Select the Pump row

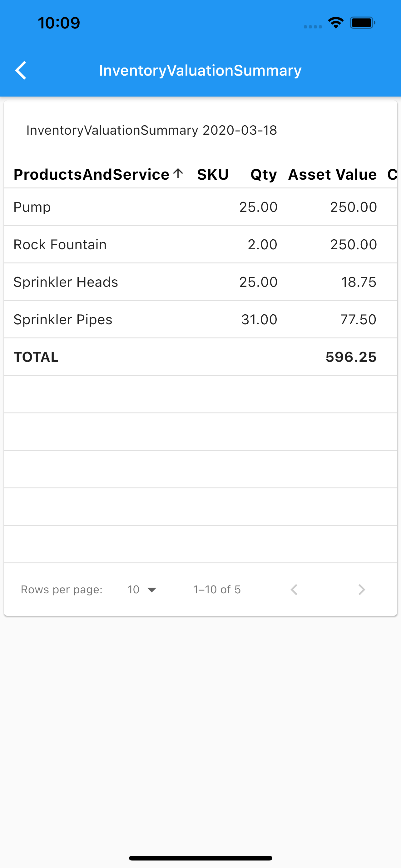pos(200,207)
